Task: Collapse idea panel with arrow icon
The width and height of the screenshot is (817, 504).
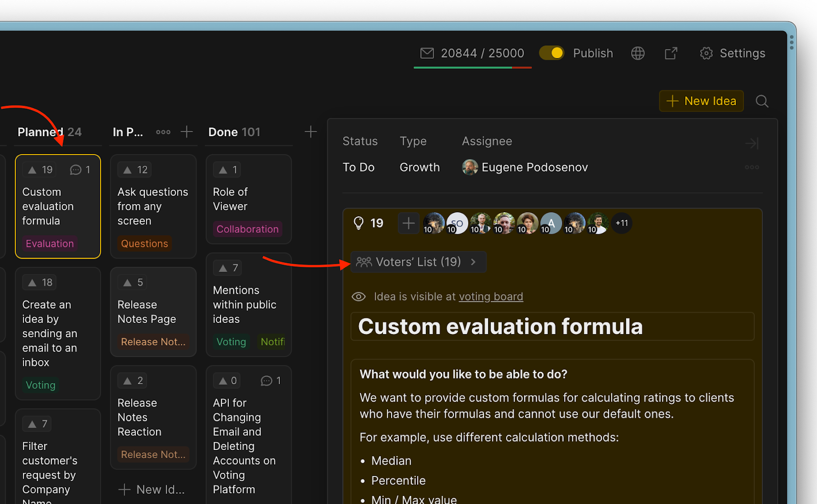Action: point(752,143)
